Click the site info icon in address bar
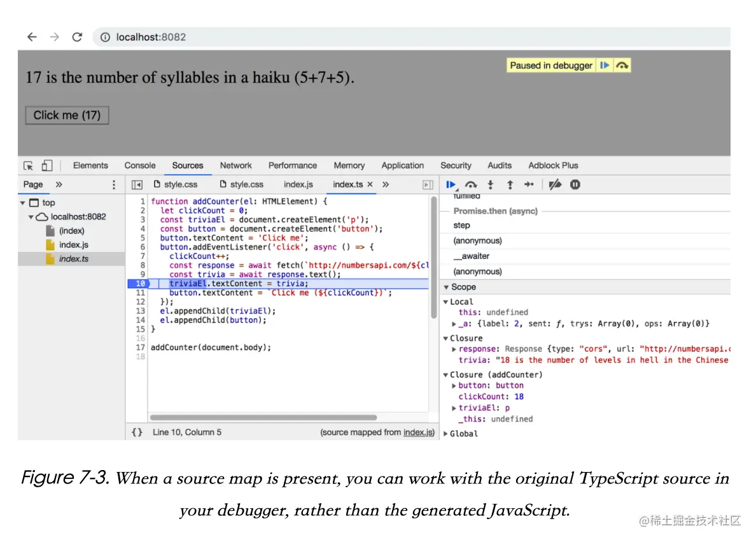Image resolution: width=756 pixels, height=542 pixels. [105, 37]
